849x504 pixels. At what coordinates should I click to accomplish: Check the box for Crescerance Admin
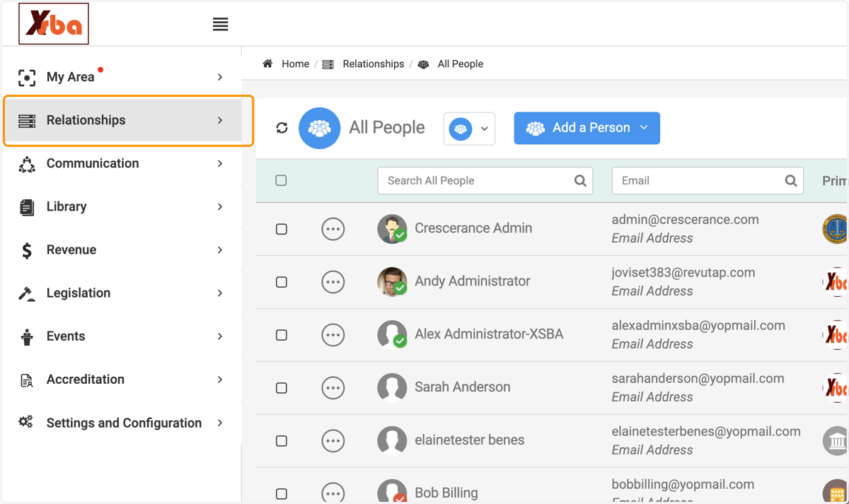pos(282,229)
